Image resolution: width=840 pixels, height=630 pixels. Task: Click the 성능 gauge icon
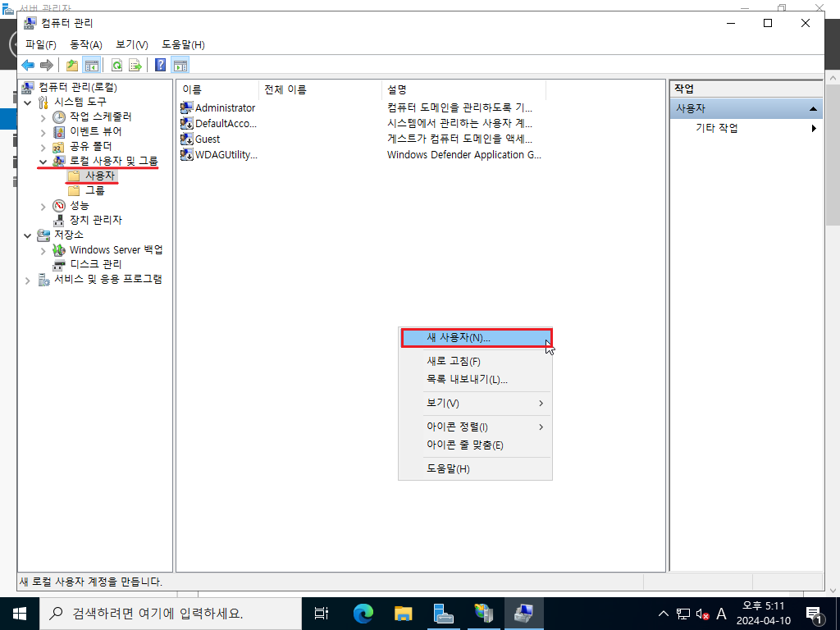pyautogui.click(x=59, y=206)
